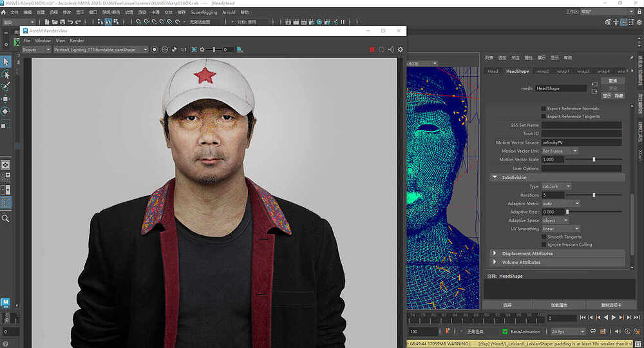This screenshot has width=644, height=348.
Task: Open File menu in Arnold RenderView
Action: [x=26, y=41]
